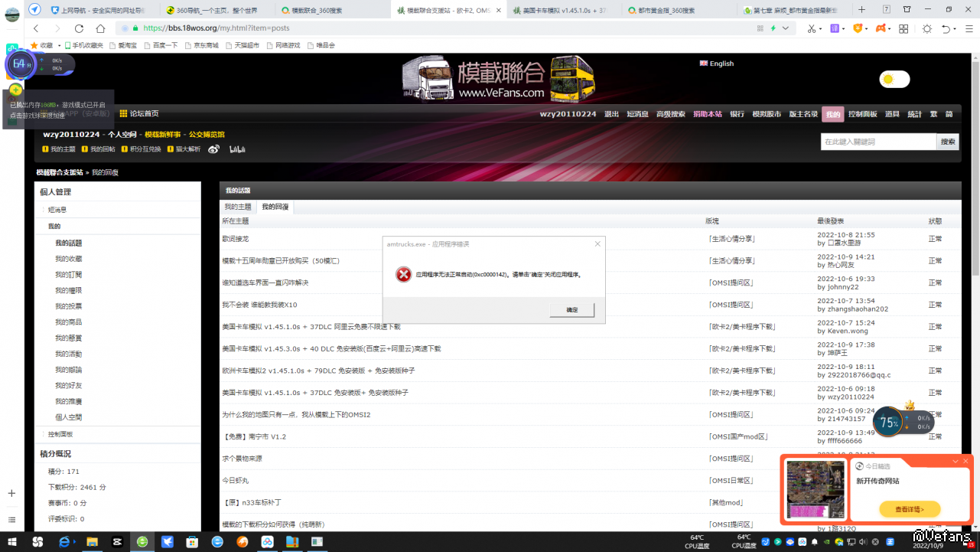980x552 pixels.
Task: Switch to the 我的主題 tab
Action: pos(238,207)
